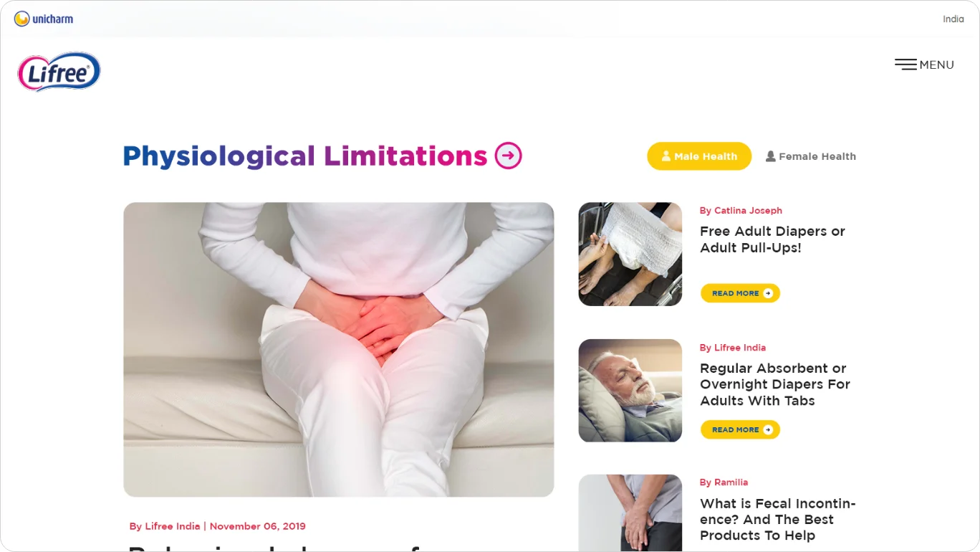Click the adult diaper thumbnail image

pyautogui.click(x=630, y=254)
